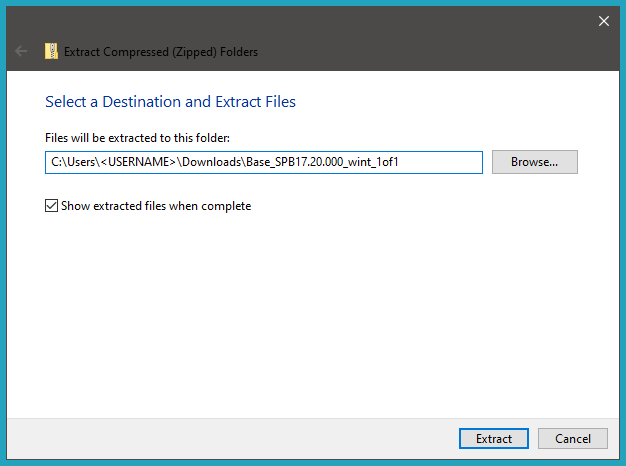This screenshot has width=626, height=466.
Task: Click the 'Extract Compressed (Zipped) Folders' title text
Action: 161,51
